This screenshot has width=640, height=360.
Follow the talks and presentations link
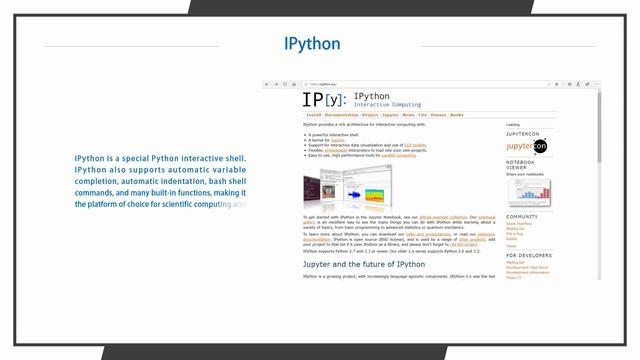tap(428, 235)
